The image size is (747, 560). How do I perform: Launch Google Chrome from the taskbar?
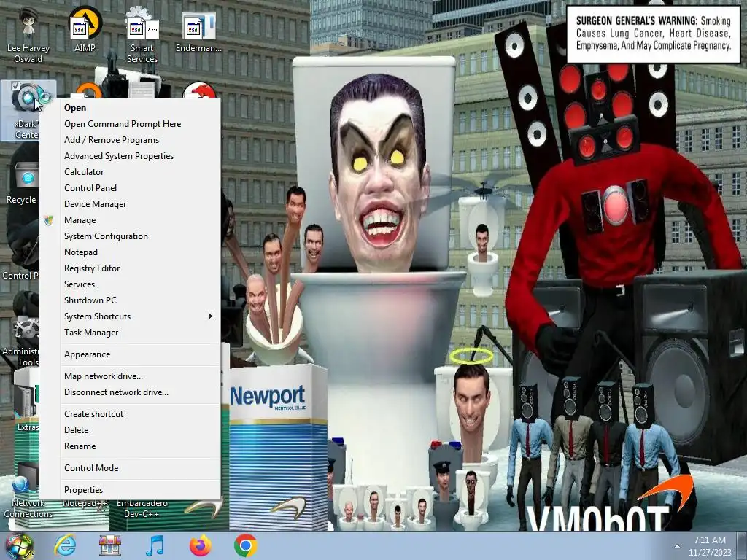[245, 545]
